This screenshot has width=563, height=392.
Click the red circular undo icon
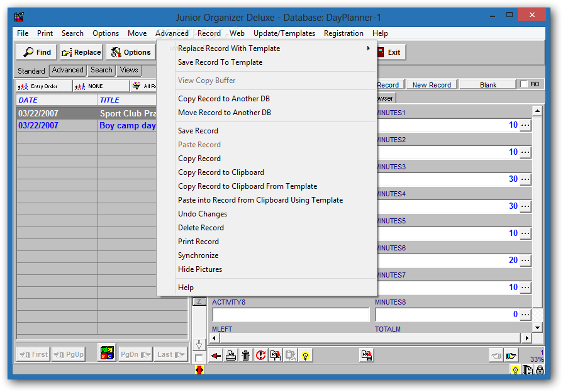pyautogui.click(x=260, y=356)
